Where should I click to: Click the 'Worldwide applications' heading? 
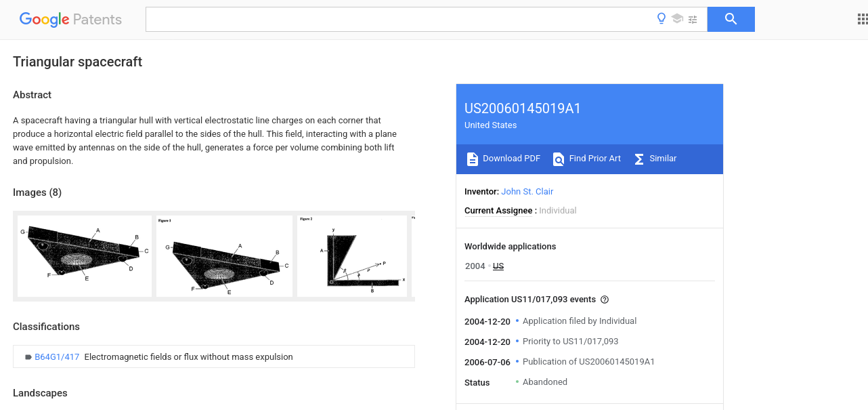510,247
